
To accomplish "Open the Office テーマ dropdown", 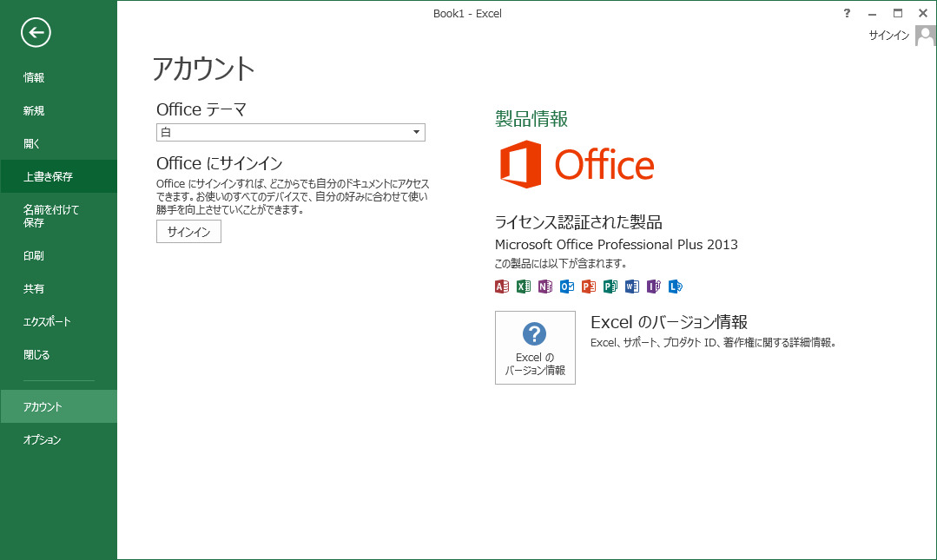I will 290,132.
